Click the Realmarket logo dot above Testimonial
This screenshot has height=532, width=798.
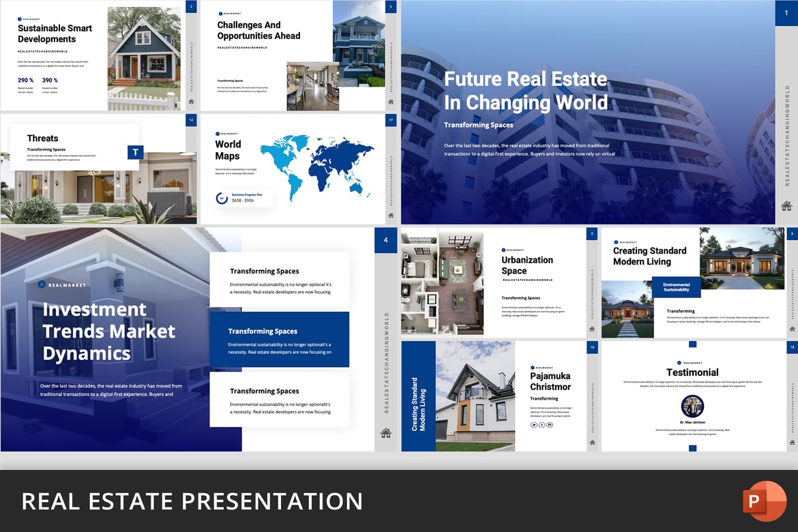(x=679, y=363)
